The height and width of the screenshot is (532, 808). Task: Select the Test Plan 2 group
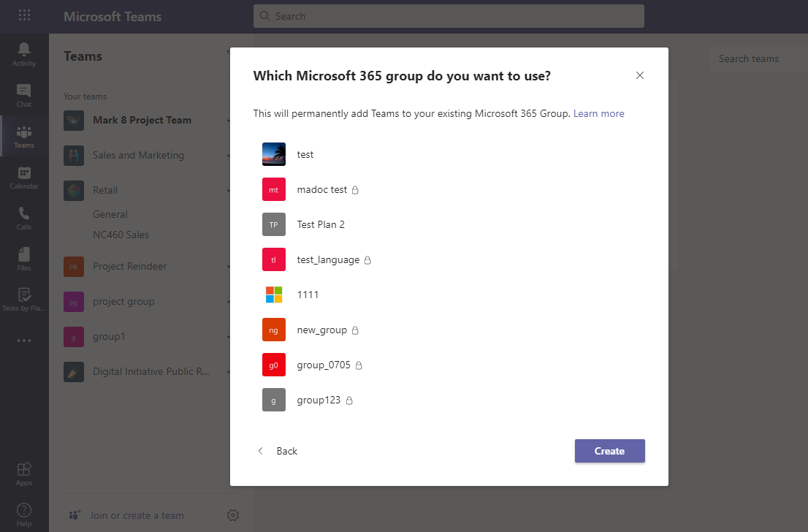click(x=319, y=224)
